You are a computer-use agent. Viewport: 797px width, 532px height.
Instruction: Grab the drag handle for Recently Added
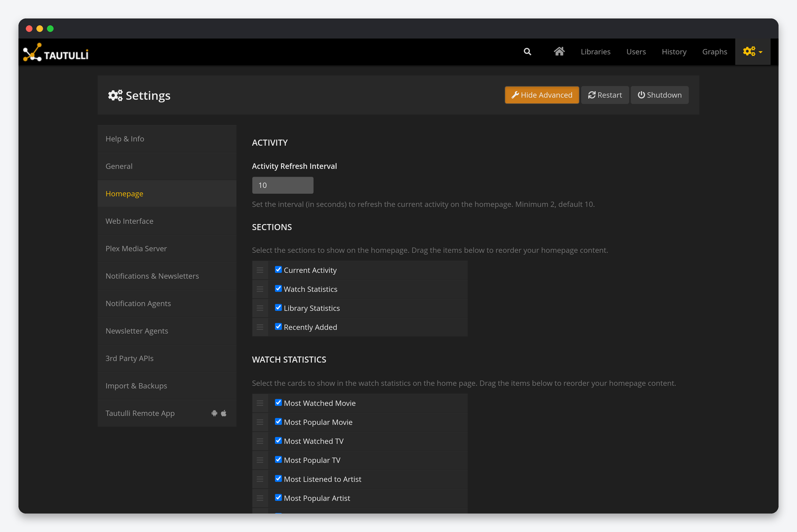(x=260, y=327)
